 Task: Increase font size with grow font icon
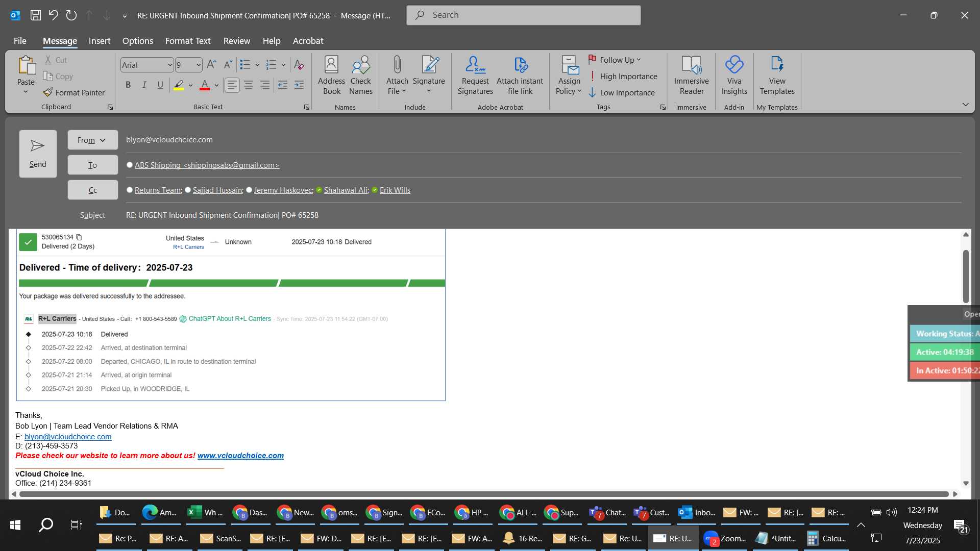tap(212, 65)
